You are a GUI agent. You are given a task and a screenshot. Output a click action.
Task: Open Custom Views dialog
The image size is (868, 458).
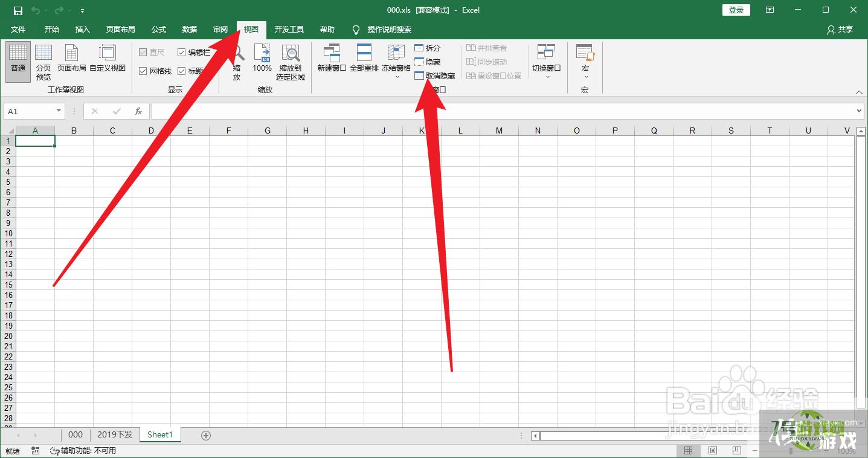(108, 59)
